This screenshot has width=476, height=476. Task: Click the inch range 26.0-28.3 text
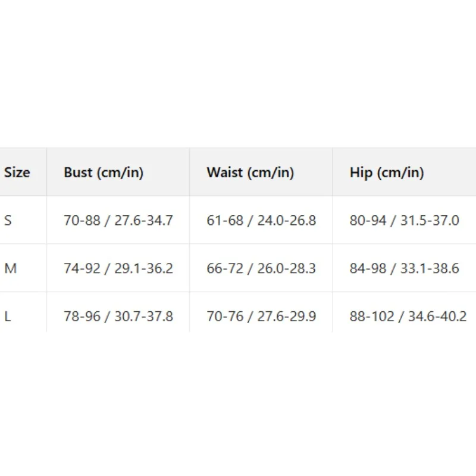click(287, 268)
